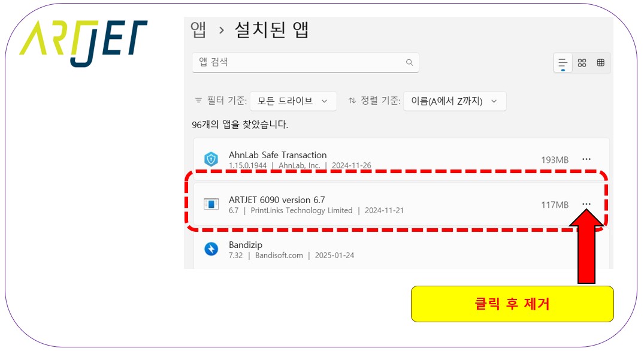The image size is (644, 351).
Task: Click the Bandizip lightning app icon
Action: [211, 249]
